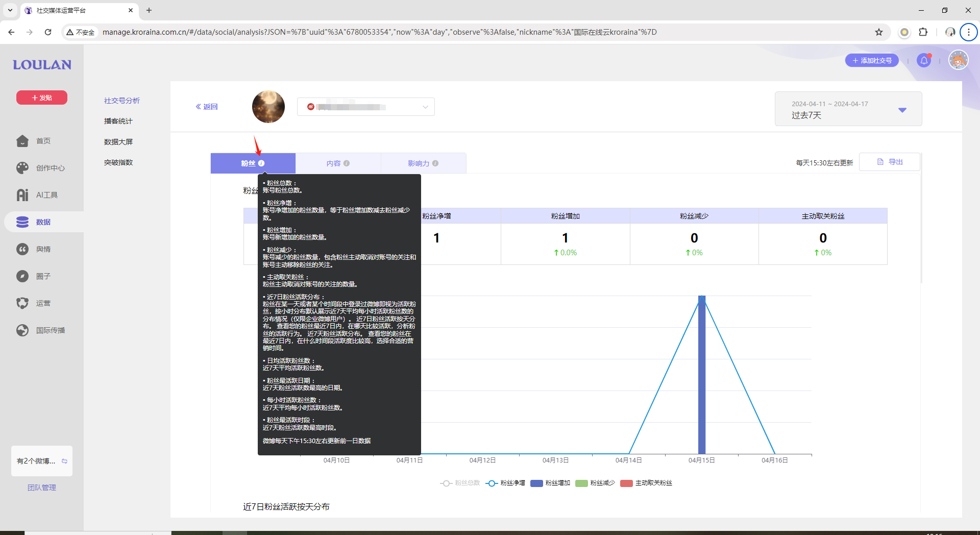
Task: Click the 04月14日 axis label
Action: (629, 460)
